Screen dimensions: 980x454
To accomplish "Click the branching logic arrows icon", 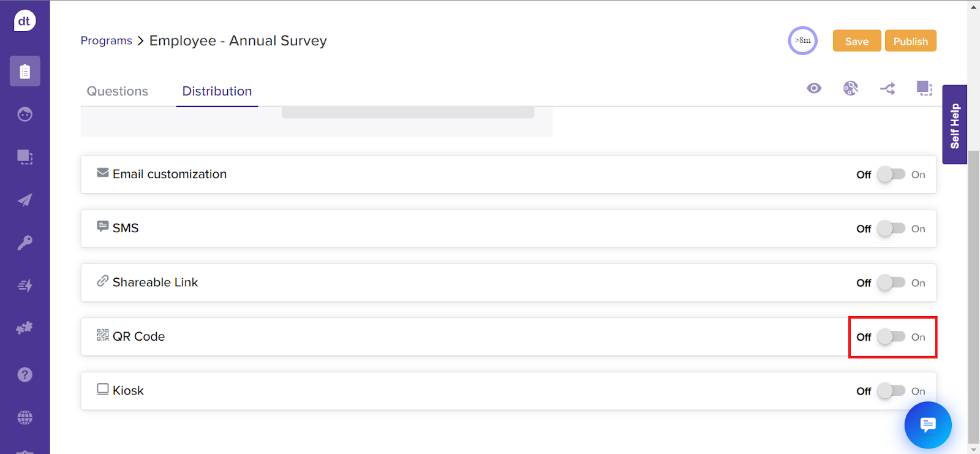I will 888,89.
